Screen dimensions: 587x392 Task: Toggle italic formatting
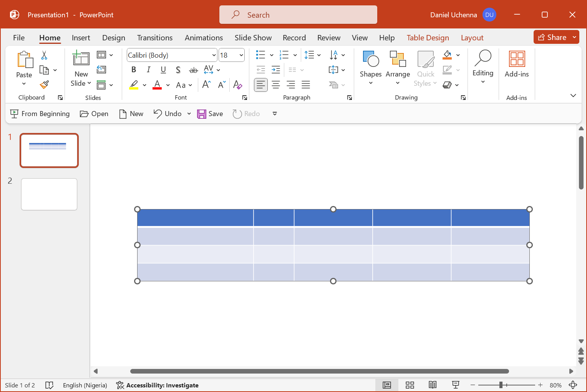148,70
